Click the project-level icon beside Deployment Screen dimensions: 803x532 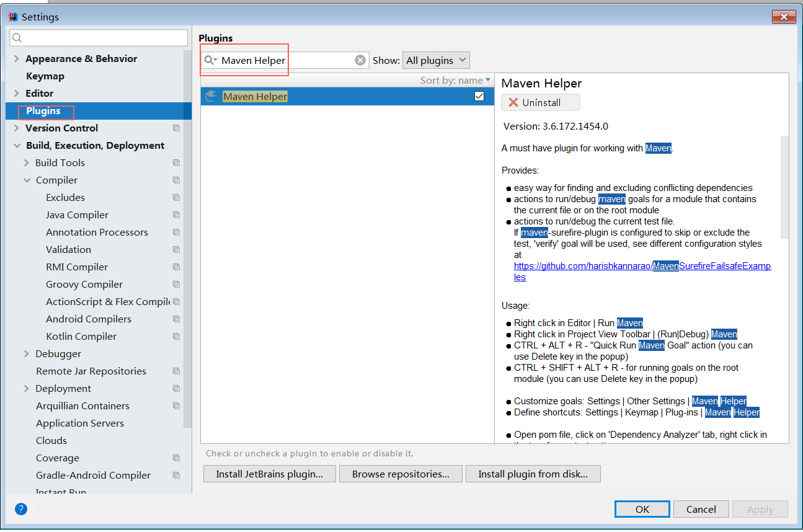coord(177,388)
